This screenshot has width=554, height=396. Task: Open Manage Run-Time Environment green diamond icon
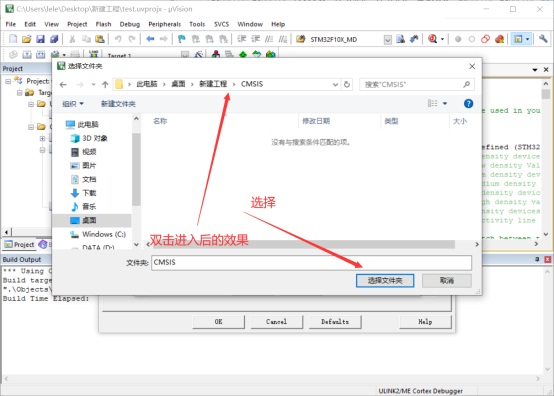243,54
